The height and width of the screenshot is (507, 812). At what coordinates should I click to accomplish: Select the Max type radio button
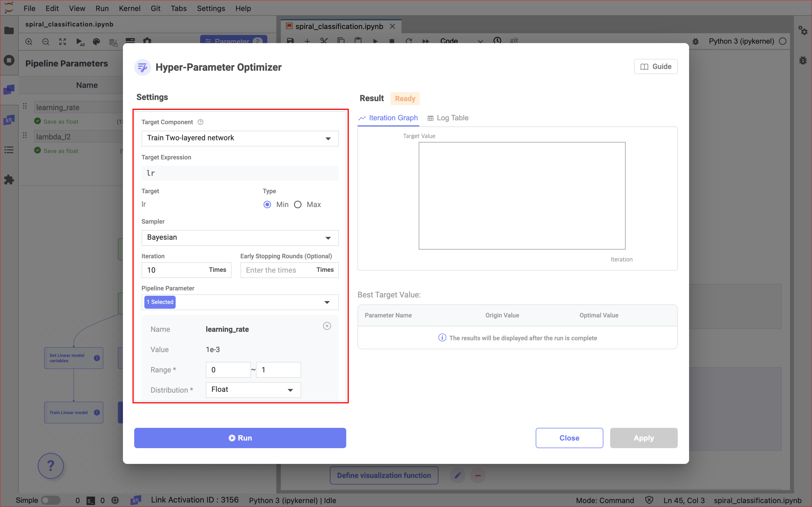tap(298, 204)
